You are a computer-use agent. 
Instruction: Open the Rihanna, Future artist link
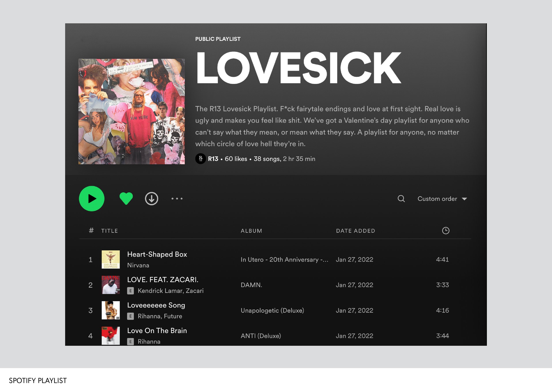click(x=160, y=316)
